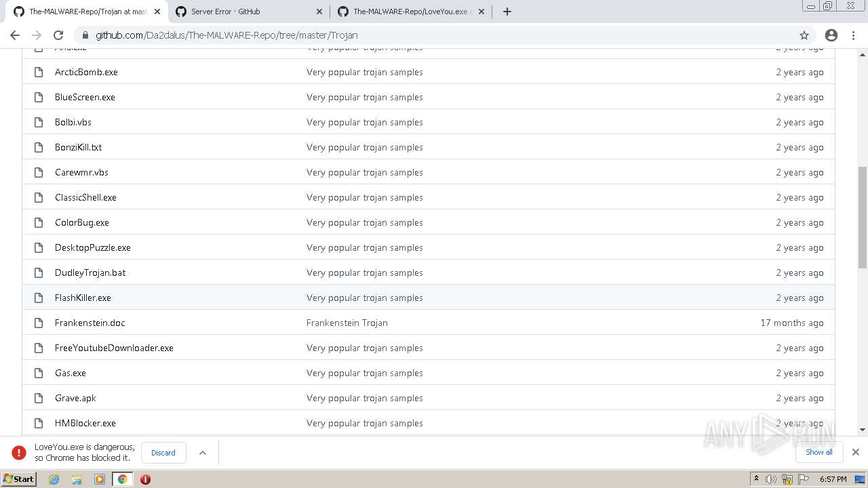Click the file icon beside FlashKiller.exe

pyautogui.click(x=39, y=298)
